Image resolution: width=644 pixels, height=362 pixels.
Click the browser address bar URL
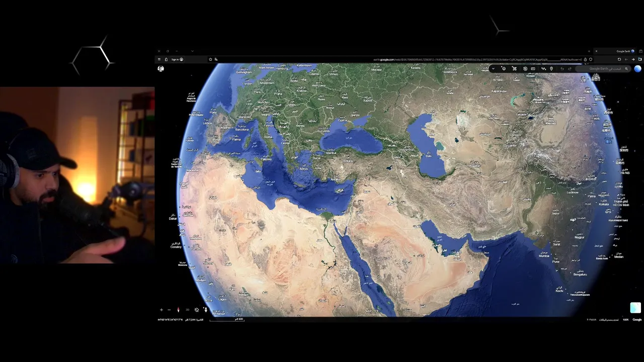pyautogui.click(x=477, y=59)
